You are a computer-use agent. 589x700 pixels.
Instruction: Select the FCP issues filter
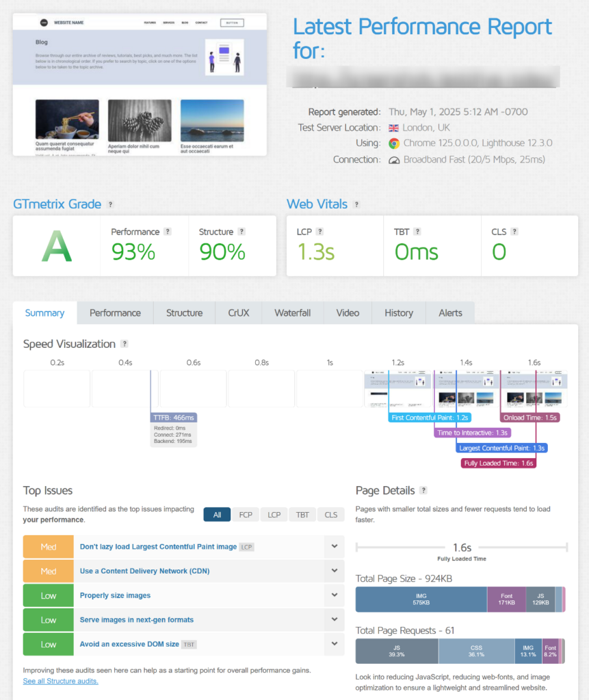click(246, 514)
